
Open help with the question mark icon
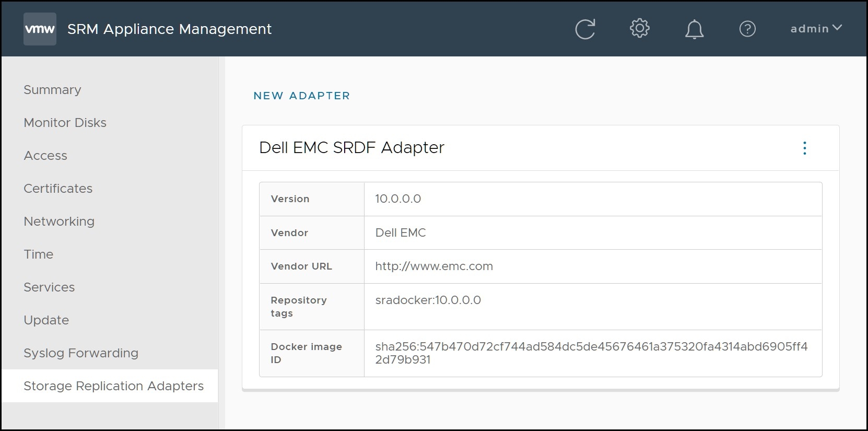747,28
